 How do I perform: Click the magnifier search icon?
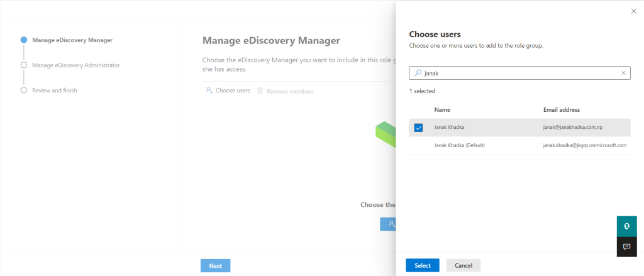[418, 73]
